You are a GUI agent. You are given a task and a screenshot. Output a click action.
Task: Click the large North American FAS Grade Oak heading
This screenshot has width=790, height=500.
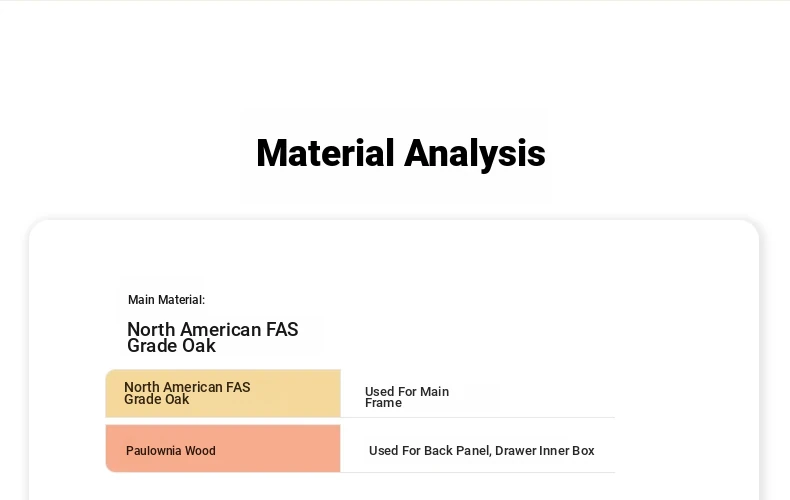[213, 337]
